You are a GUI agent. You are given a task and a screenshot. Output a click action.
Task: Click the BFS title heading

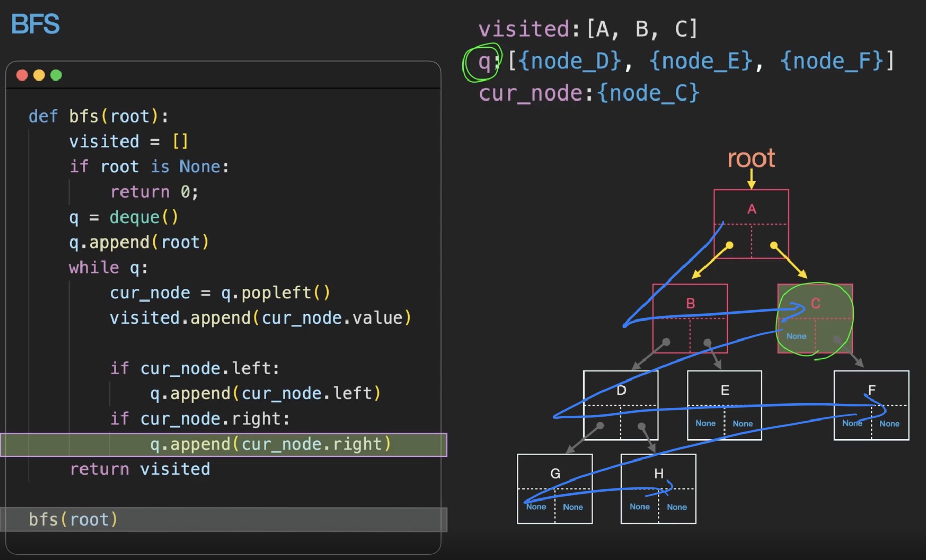tap(35, 24)
